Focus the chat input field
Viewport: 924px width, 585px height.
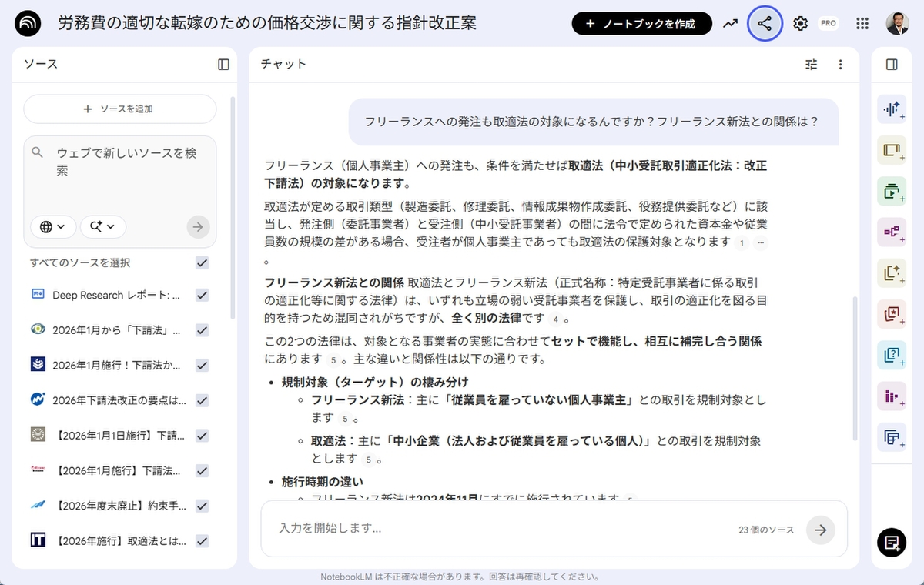coord(500,529)
